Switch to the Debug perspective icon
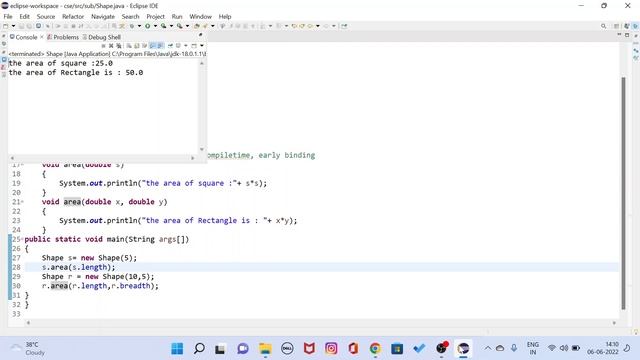Image resolution: width=640 pixels, height=360 pixels. 636,26
